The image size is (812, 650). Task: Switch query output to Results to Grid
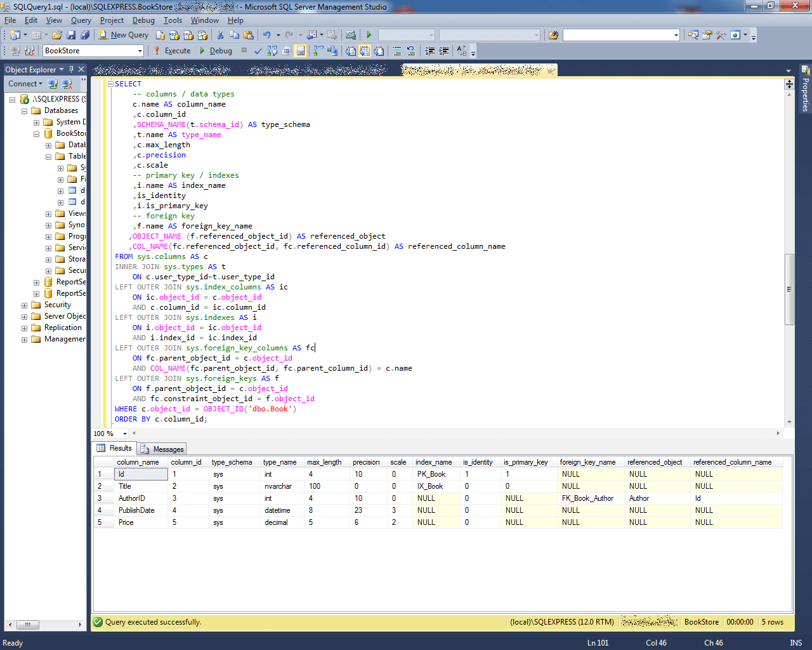[364, 51]
